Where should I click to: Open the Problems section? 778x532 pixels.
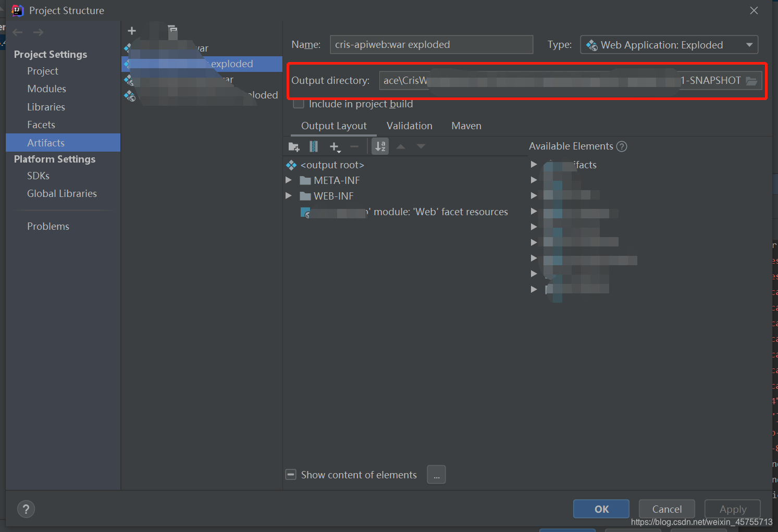pos(48,227)
